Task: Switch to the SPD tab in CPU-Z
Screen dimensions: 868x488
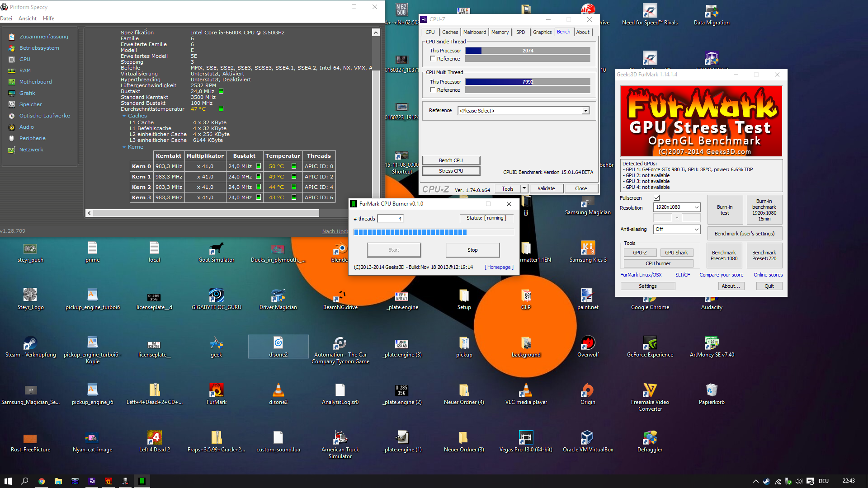Action: (x=520, y=32)
